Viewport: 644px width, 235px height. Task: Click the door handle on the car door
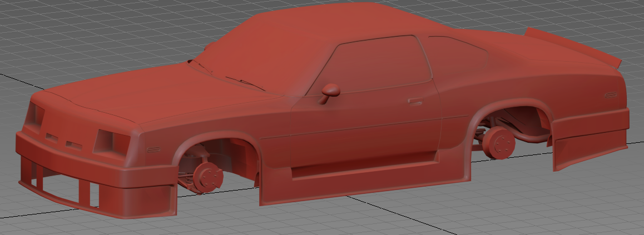(415, 101)
